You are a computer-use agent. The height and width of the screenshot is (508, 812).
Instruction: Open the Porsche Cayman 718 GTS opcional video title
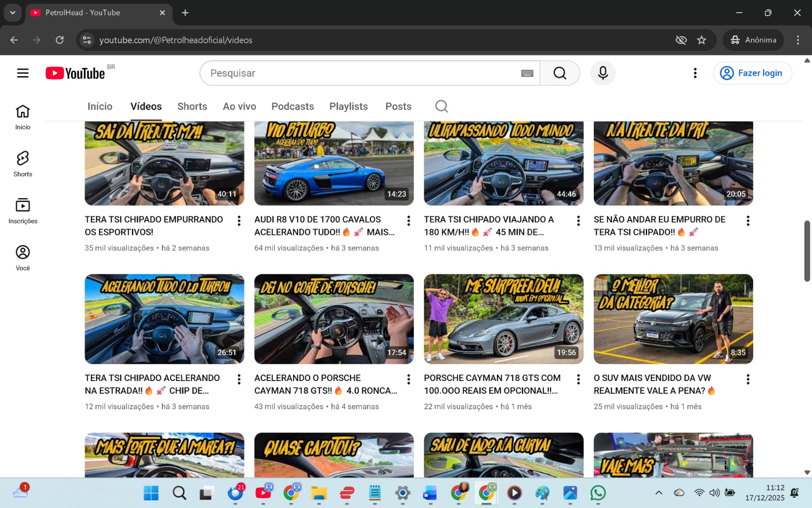tap(492, 384)
